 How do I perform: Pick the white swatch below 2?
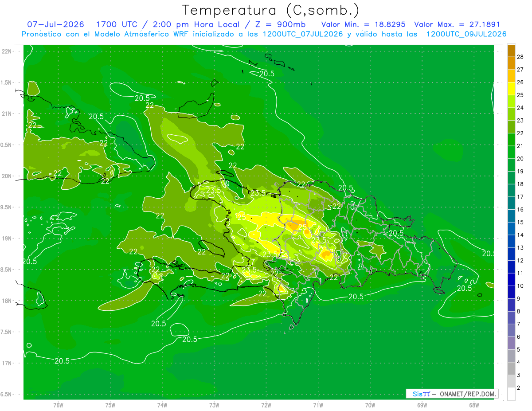pyautogui.click(x=511, y=394)
